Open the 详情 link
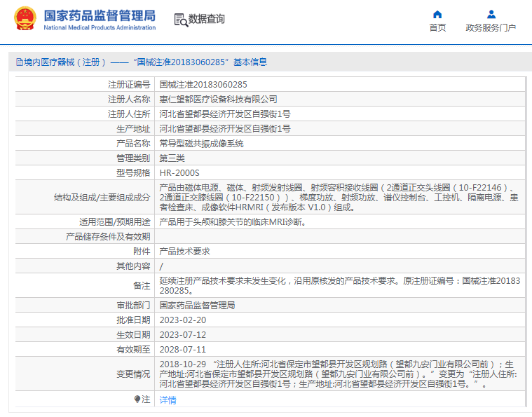This screenshot has height=417, width=532. click(x=168, y=400)
